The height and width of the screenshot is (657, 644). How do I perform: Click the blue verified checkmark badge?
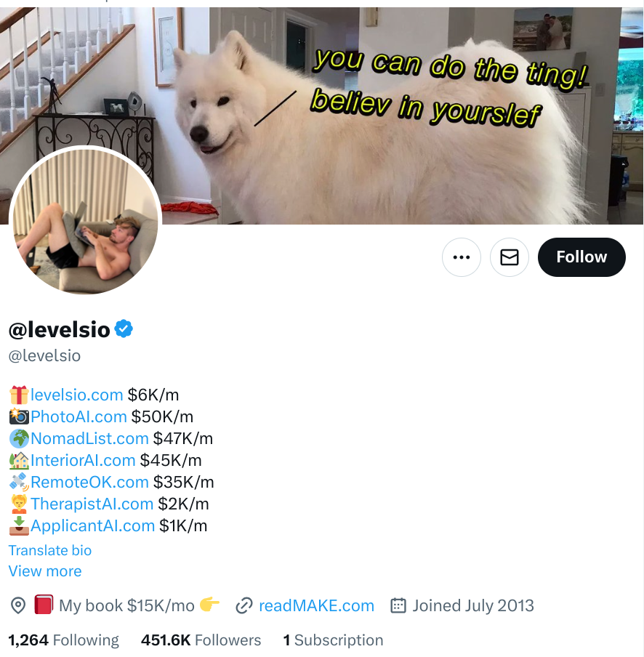point(124,328)
